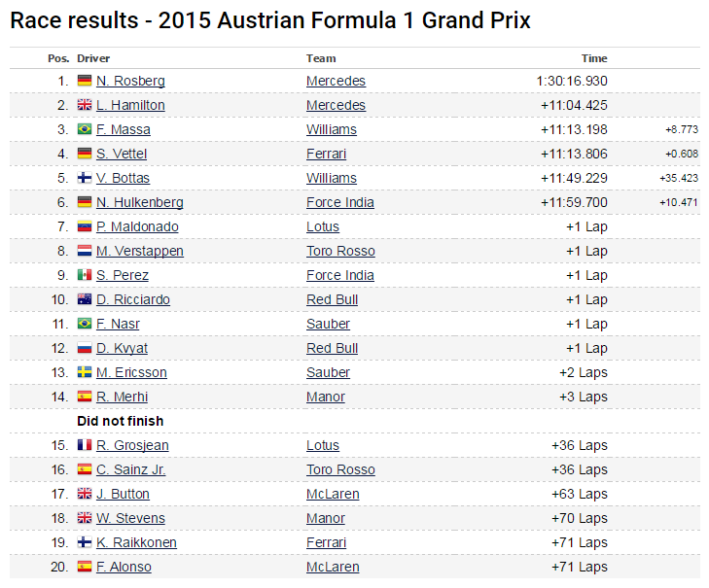This screenshot has height=588, width=709.
Task: Click Sauber team link in Nasr's row
Action: [328, 324]
